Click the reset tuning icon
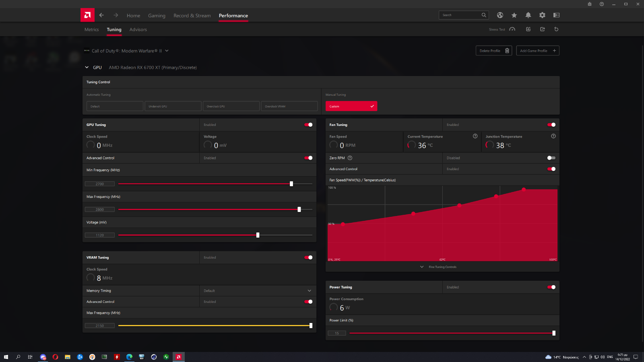The height and width of the screenshot is (362, 644). point(556,29)
